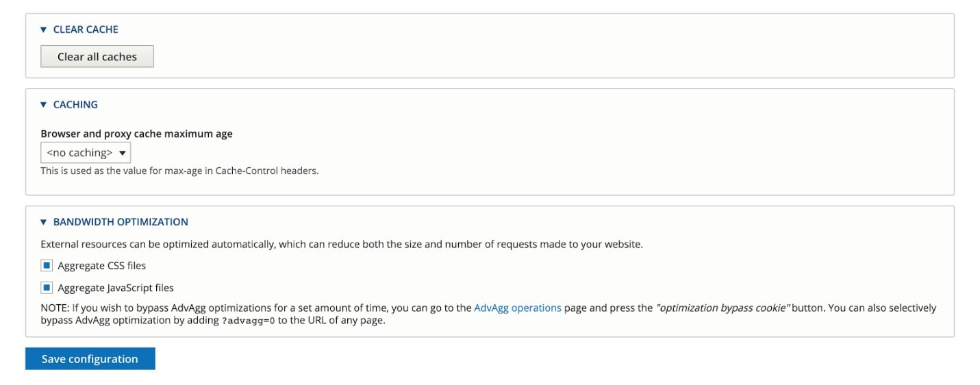Click the BANDWIDTH OPTIMIZATION heading text
Image resolution: width=980 pixels, height=385 pixels.
[x=121, y=222]
